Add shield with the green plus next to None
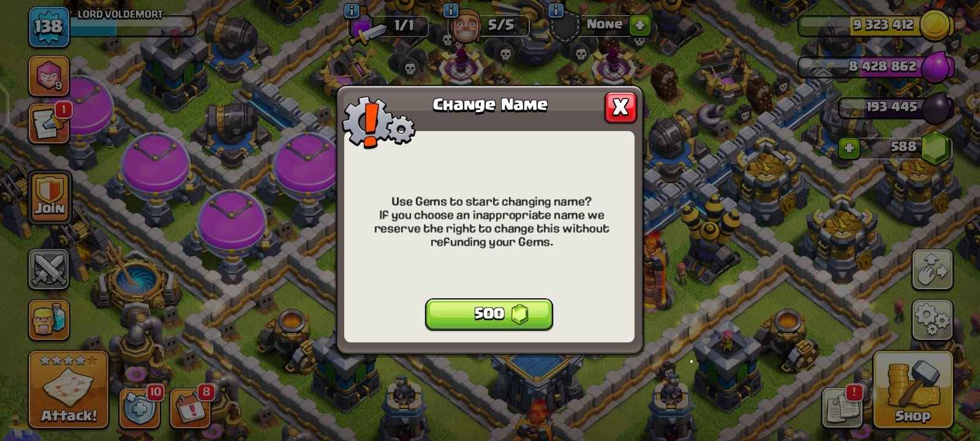This screenshot has width=980, height=441. pos(639,25)
